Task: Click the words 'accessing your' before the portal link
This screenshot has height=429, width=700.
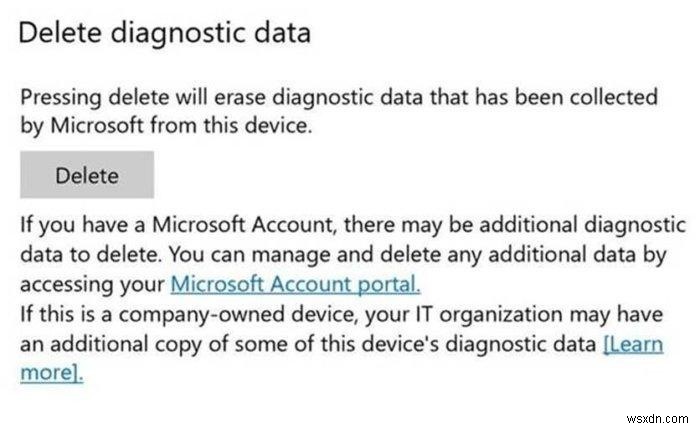Action: pyautogui.click(x=92, y=283)
